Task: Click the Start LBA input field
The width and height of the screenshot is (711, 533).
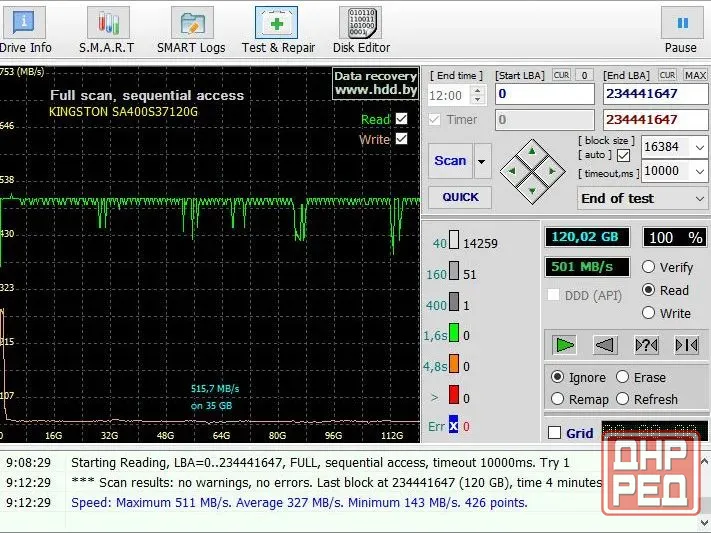Action: coord(545,94)
